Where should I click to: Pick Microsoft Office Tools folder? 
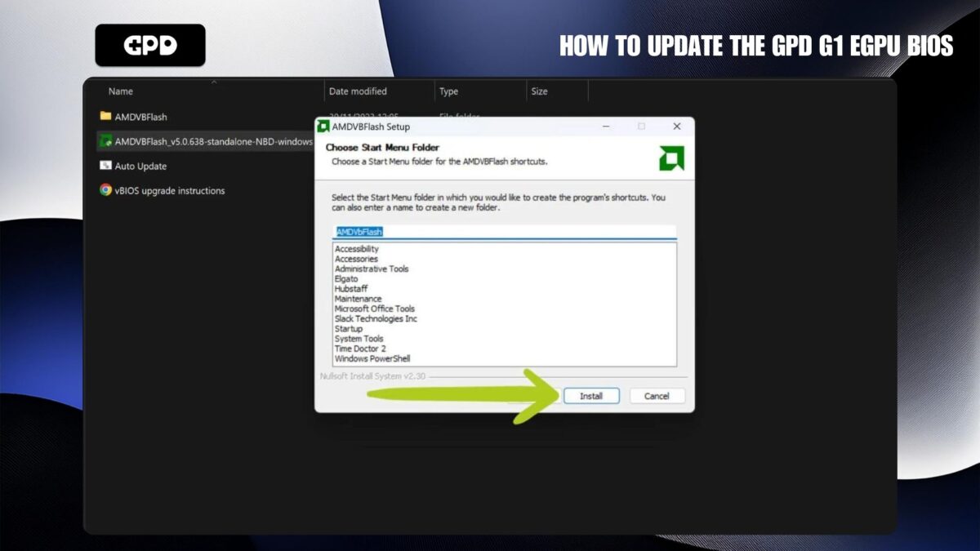[375, 309]
